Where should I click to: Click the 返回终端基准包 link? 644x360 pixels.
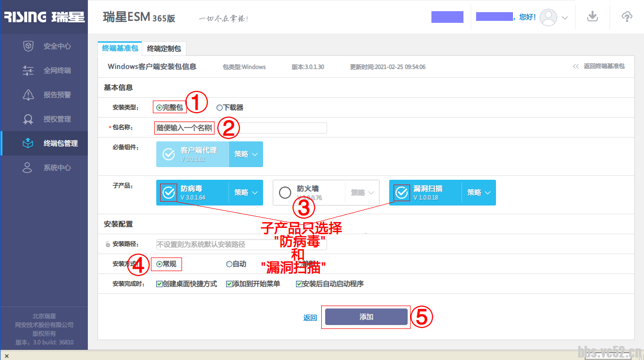(x=598, y=66)
